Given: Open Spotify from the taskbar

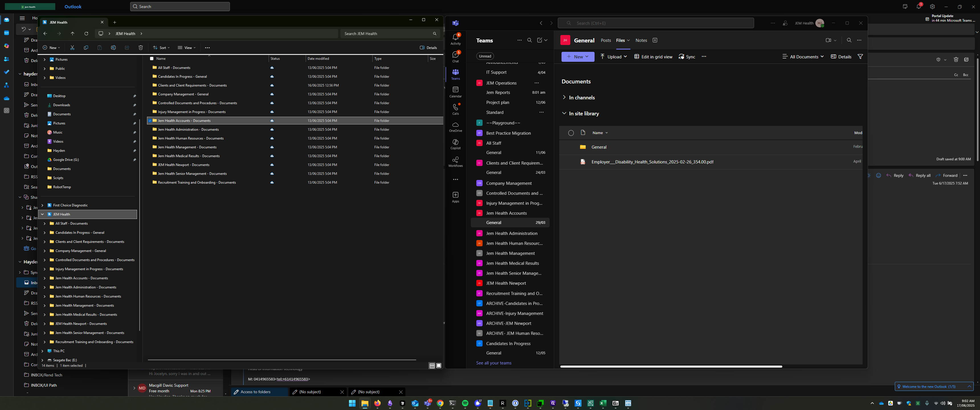Looking at the screenshot, I should point(465,403).
